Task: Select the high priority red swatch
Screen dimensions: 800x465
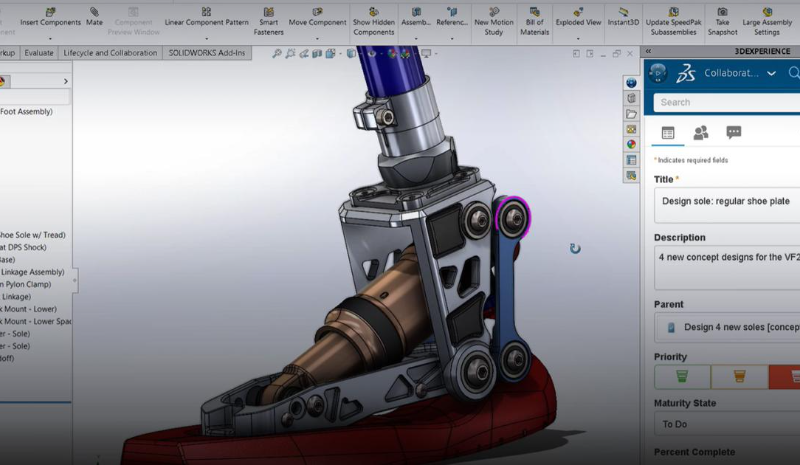Action: 785,377
